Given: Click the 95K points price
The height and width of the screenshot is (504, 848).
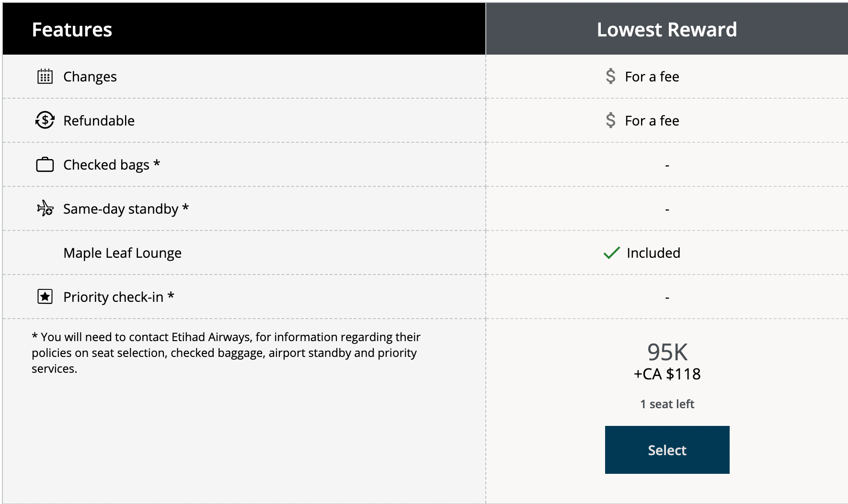Looking at the screenshot, I should coord(667,352).
